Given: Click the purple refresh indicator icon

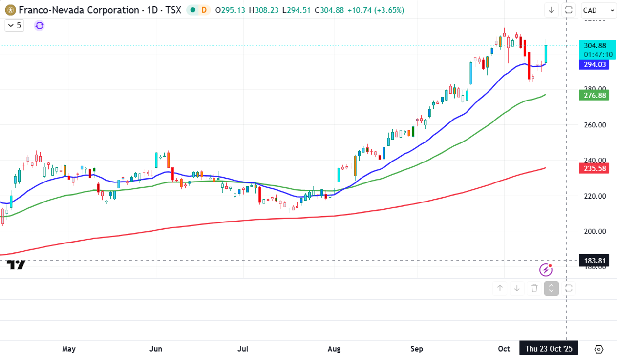Looking at the screenshot, I should (x=40, y=26).
